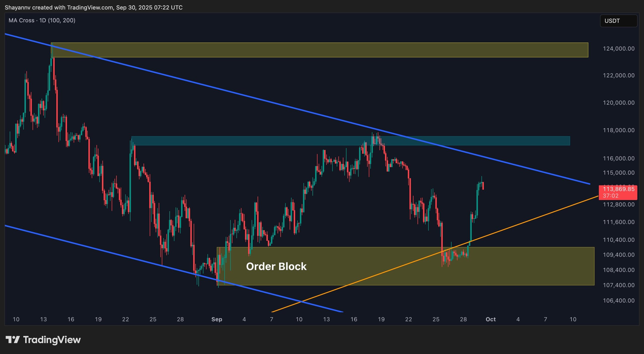Screen dimensions: 644x354
Task: Click the 124,000.00 price axis label
Action: click(618, 49)
